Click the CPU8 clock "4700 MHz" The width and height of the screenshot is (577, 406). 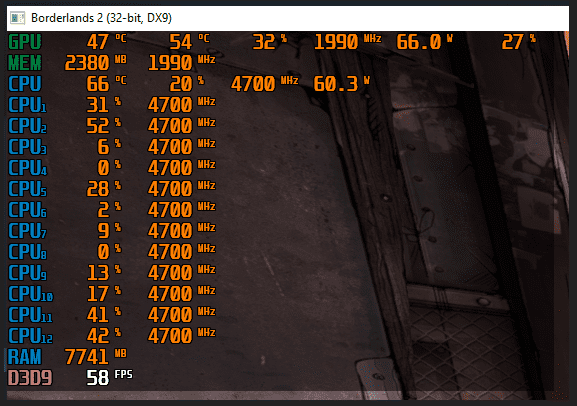pyautogui.click(x=182, y=251)
